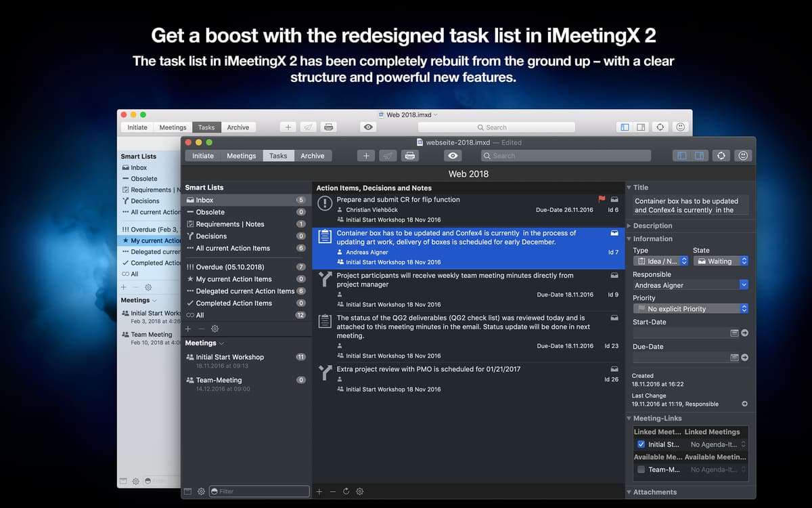The height and width of the screenshot is (508, 812).
Task: Switch to the Meetings tab
Action: point(242,156)
